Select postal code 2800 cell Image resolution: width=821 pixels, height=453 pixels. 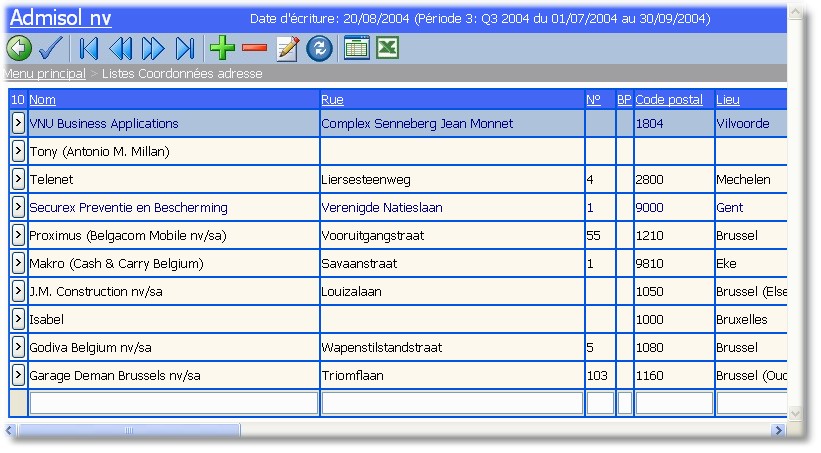[x=674, y=180]
